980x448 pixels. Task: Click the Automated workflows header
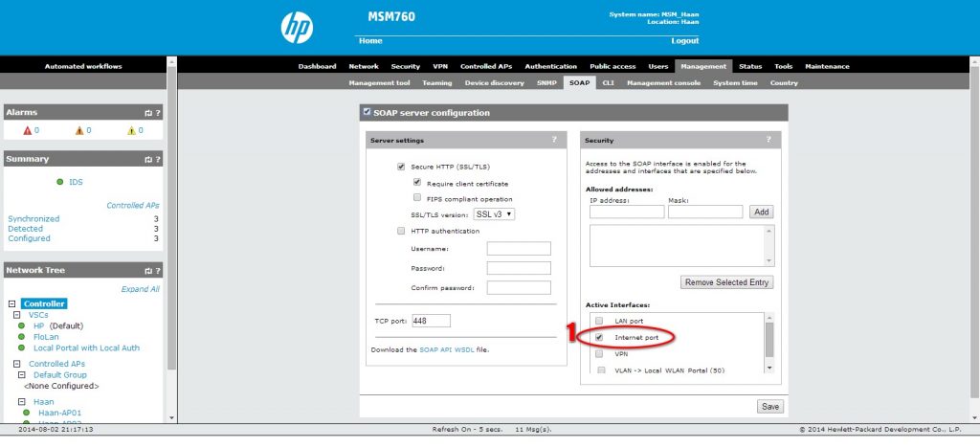pos(83,66)
